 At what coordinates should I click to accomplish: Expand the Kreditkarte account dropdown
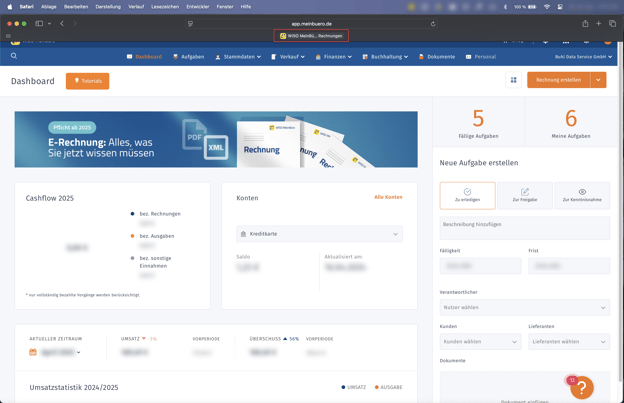pyautogui.click(x=319, y=234)
